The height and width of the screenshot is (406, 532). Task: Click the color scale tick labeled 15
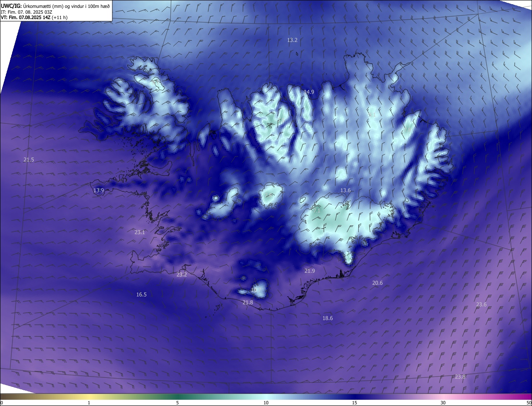pyautogui.click(x=355, y=403)
